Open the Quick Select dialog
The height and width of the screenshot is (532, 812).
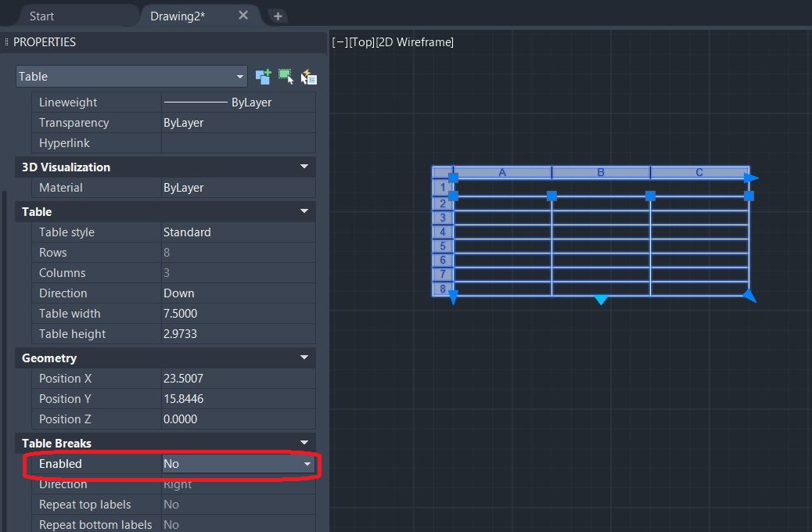point(309,77)
